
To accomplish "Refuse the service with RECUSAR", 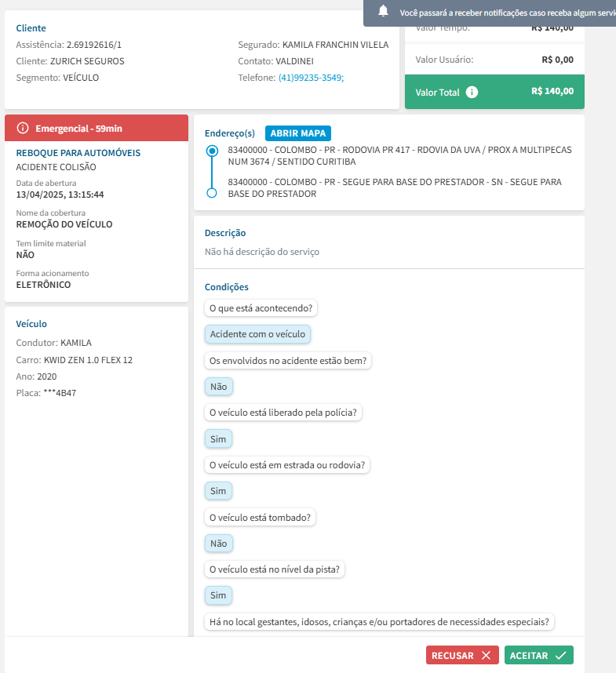I will point(462,655).
